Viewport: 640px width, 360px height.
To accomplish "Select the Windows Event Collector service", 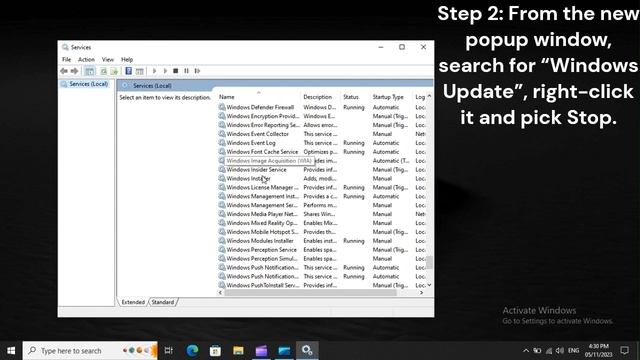I will pos(258,134).
